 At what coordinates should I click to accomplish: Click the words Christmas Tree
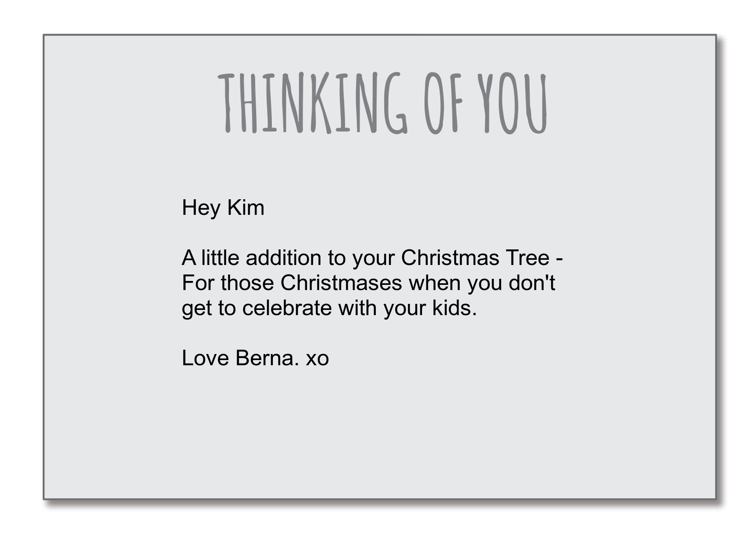(475, 258)
